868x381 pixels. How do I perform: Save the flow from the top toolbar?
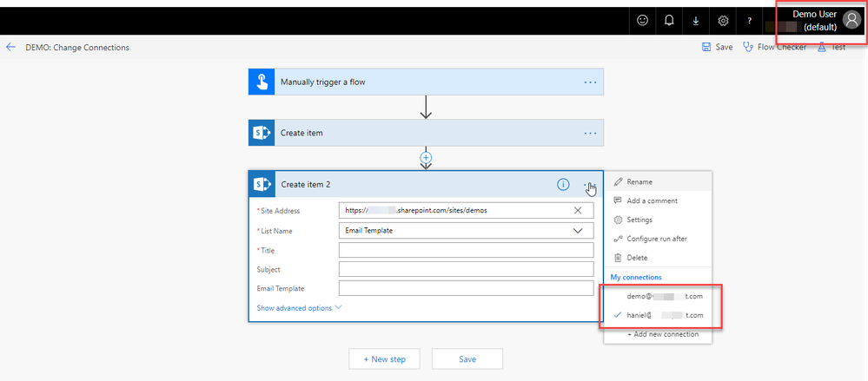717,47
